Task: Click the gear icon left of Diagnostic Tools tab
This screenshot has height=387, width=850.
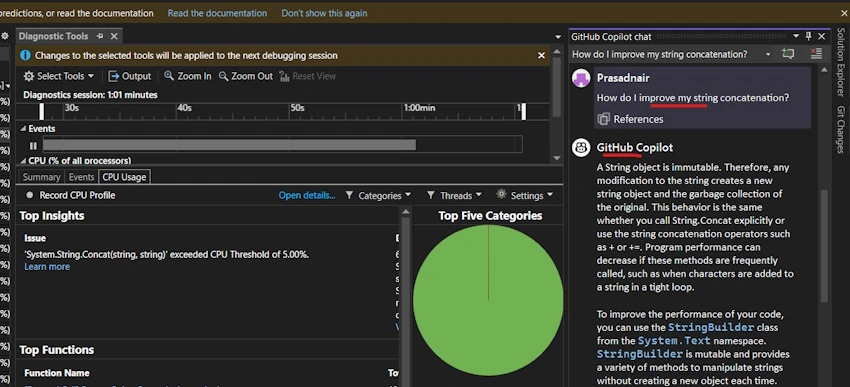Action: [5, 36]
